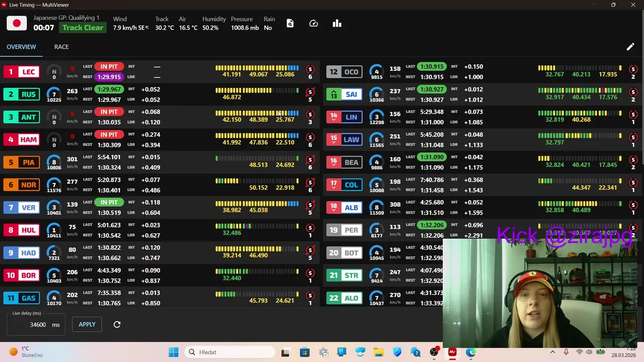Open the bar chart statistics icon

click(337, 24)
